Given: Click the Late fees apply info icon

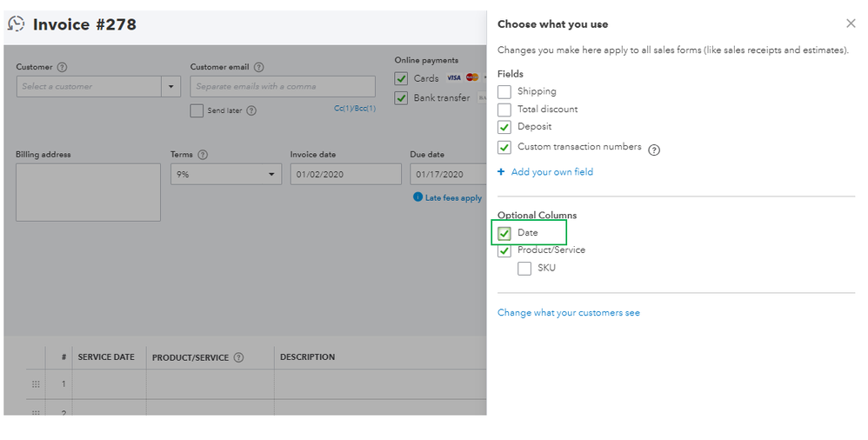Looking at the screenshot, I should (x=418, y=197).
